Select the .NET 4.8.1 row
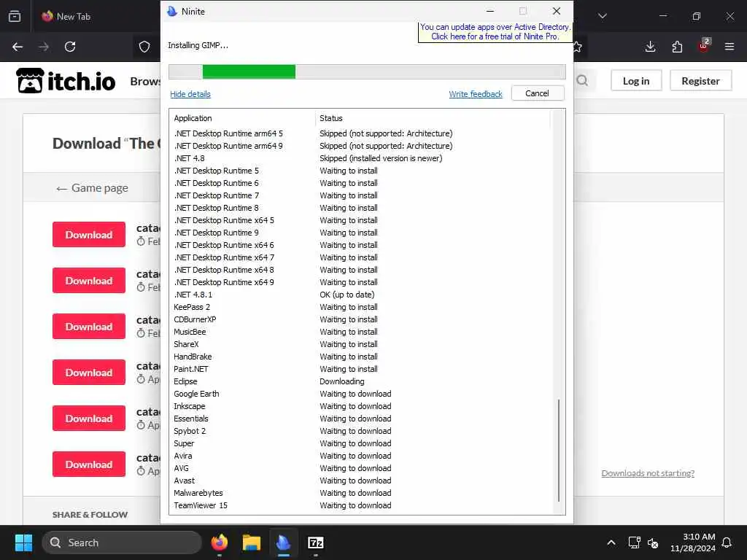The image size is (747, 560). pos(361,295)
